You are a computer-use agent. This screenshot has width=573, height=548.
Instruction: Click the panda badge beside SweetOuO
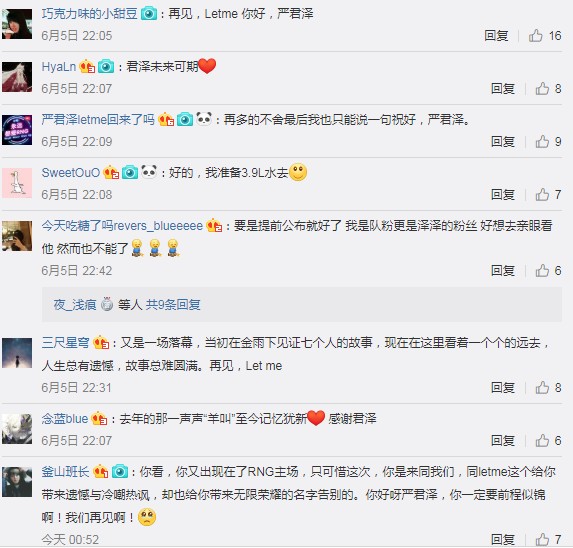149,171
